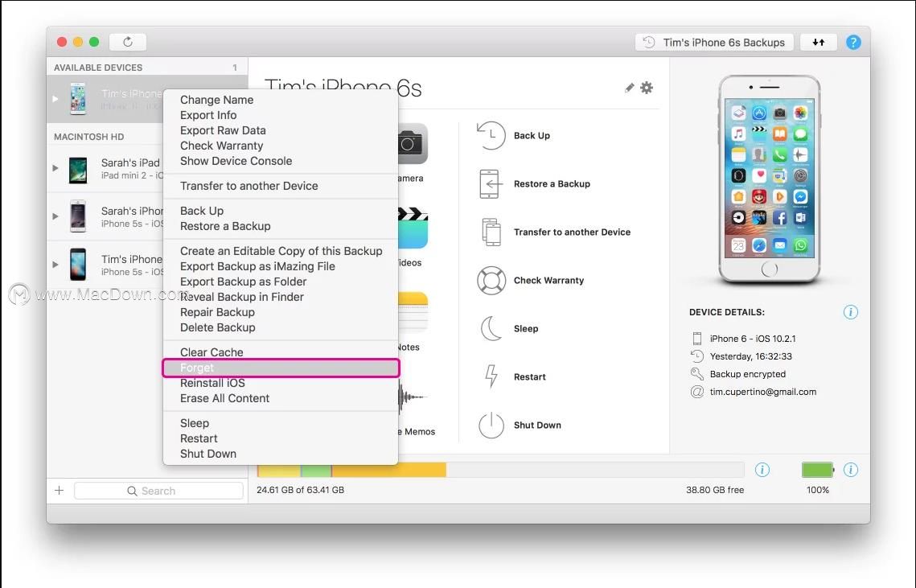Select Sarah's iPhone 5s device thumbnail
Viewport: 916px width, 588px height.
[78, 216]
